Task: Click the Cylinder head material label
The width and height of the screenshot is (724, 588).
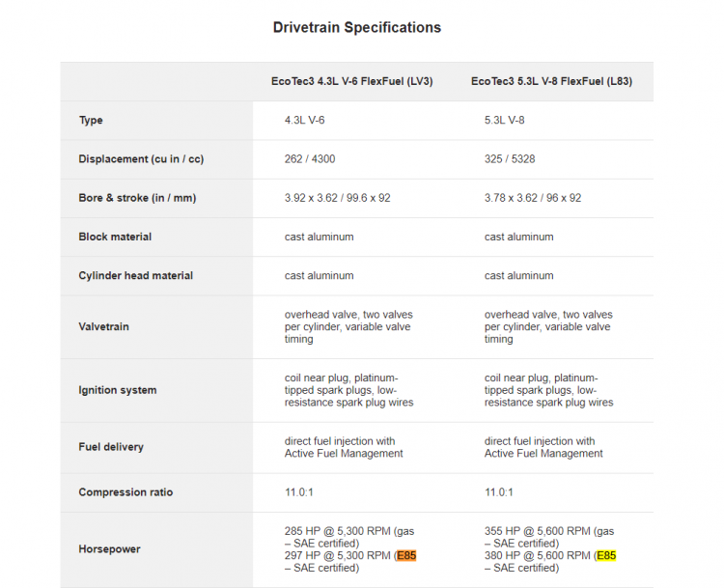Action: [x=136, y=276]
